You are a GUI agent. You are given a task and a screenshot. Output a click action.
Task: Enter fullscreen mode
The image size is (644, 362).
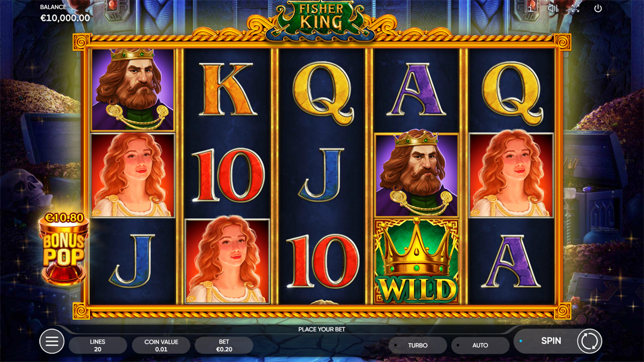click(x=575, y=8)
